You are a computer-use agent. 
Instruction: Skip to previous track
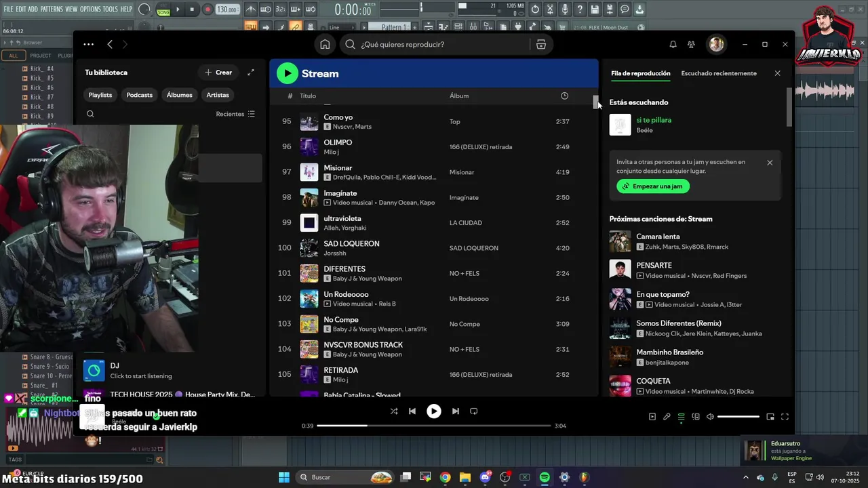pyautogui.click(x=412, y=411)
